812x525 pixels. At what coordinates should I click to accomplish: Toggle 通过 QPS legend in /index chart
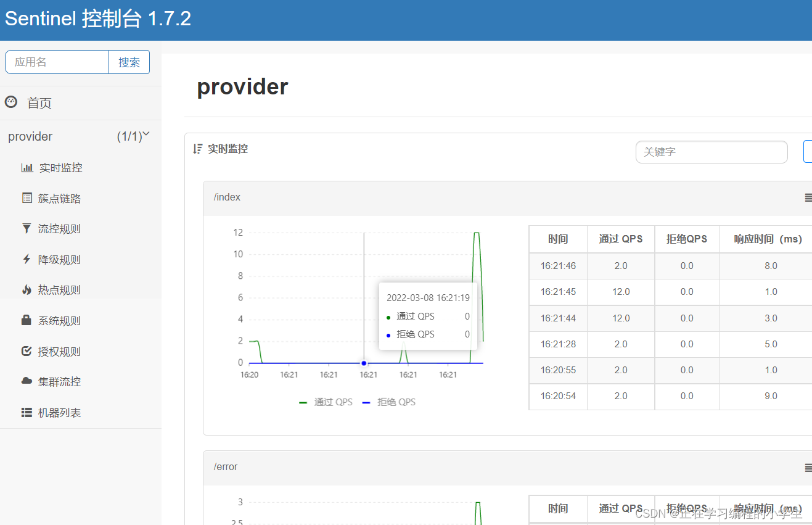[x=326, y=402]
